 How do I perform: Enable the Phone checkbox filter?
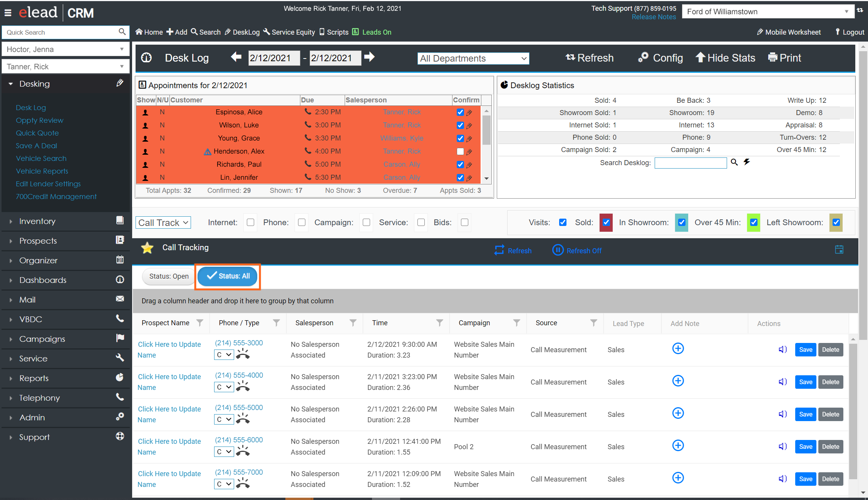[302, 222]
